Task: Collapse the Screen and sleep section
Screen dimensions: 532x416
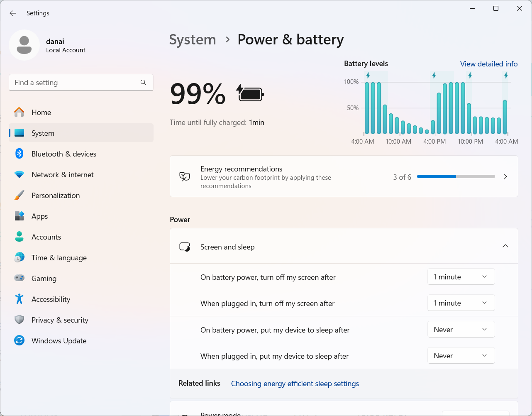Action: [x=505, y=246]
